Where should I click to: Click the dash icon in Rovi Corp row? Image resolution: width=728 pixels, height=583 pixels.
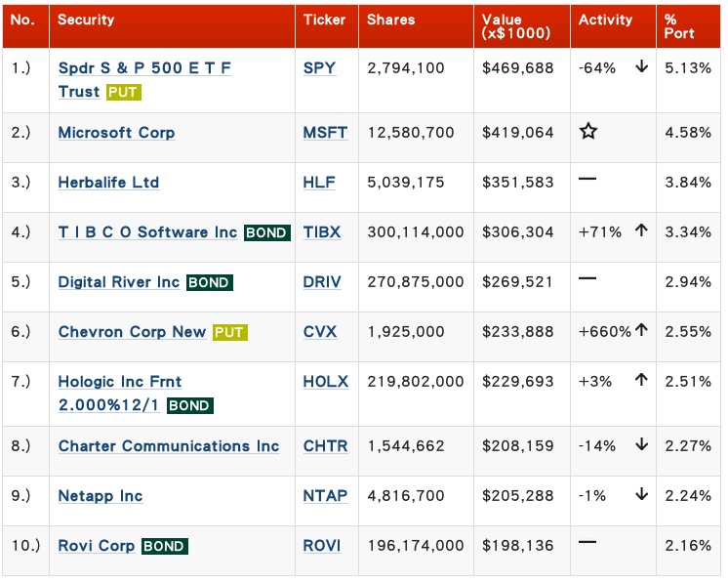click(x=587, y=542)
